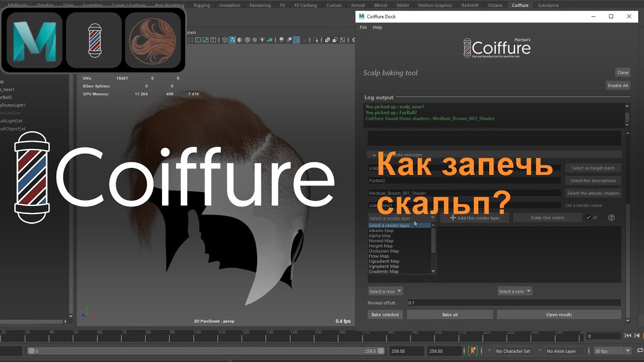Collapse the bake manager section
The image size is (644, 362).
pyautogui.click(x=374, y=155)
